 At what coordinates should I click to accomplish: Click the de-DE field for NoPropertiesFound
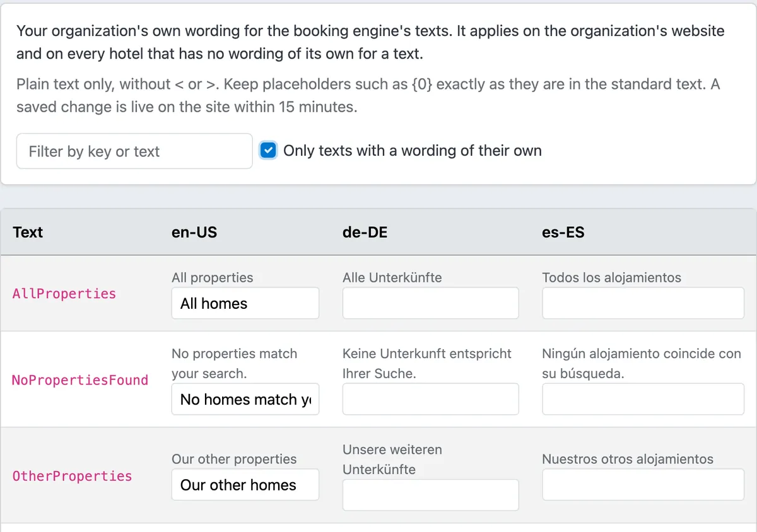430,399
